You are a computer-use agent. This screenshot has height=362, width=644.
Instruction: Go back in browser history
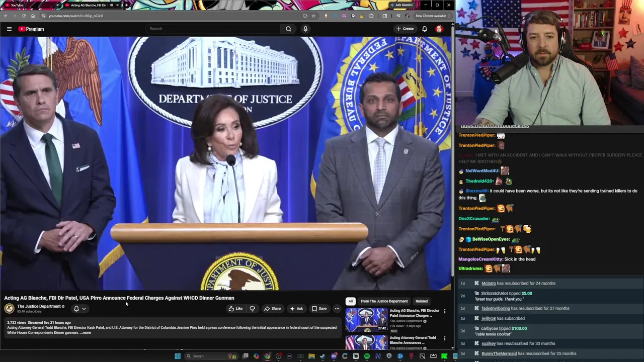[6, 16]
